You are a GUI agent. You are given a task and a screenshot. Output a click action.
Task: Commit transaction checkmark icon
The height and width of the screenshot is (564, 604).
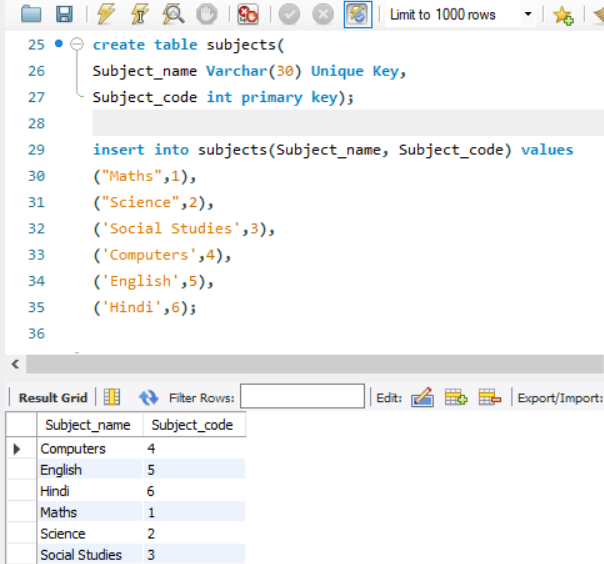pyautogui.click(x=289, y=15)
